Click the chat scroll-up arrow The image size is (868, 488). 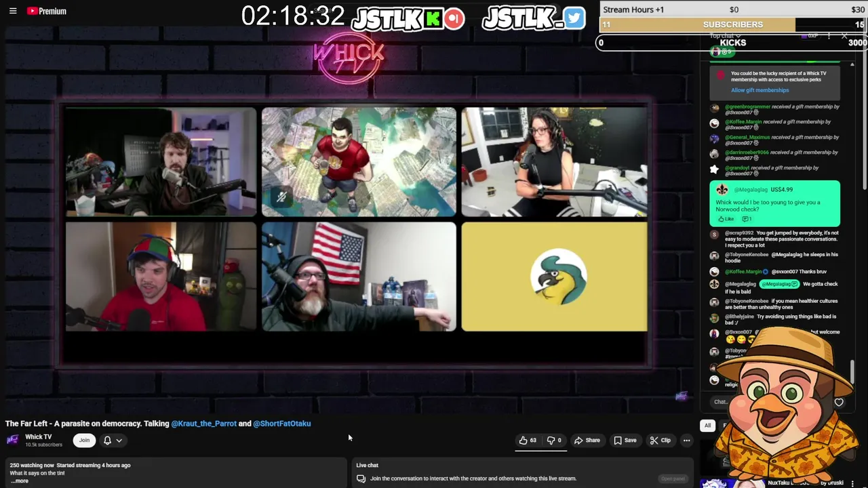[x=852, y=64]
